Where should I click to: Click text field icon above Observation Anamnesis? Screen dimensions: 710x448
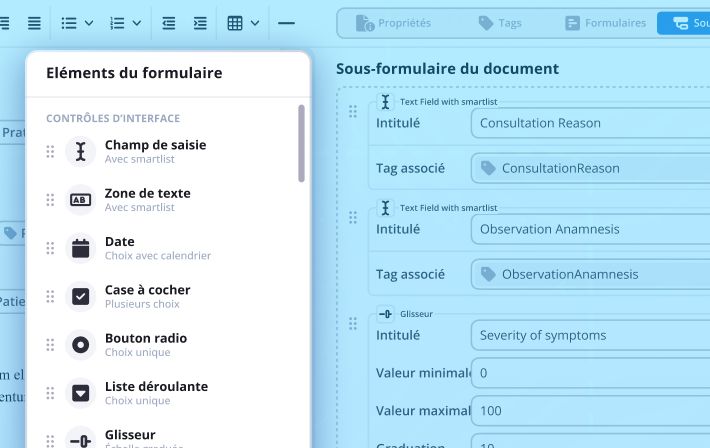click(x=385, y=208)
